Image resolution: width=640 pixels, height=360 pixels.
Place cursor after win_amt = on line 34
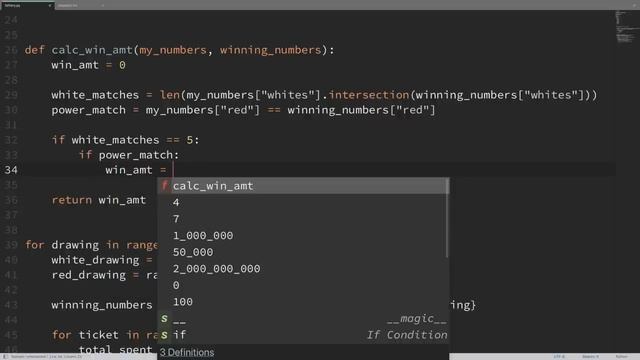coord(173,170)
